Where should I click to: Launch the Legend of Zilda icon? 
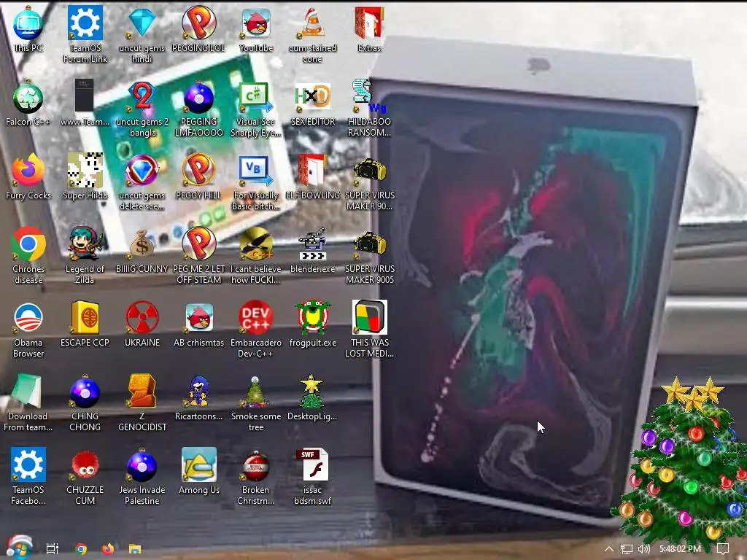coord(85,256)
